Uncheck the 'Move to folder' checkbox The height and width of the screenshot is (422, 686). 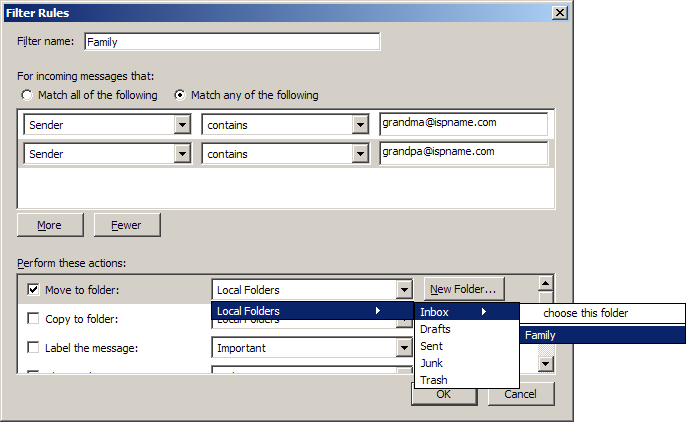tap(33, 290)
